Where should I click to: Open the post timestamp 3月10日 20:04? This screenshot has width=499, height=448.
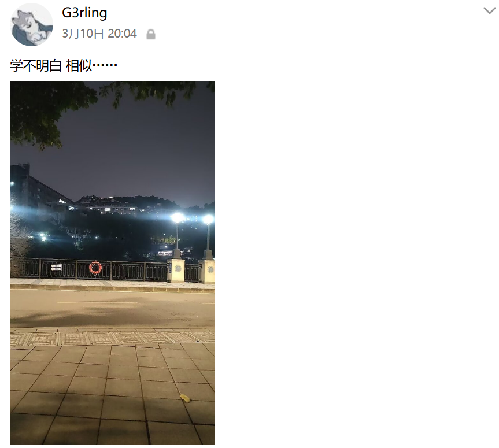point(99,34)
